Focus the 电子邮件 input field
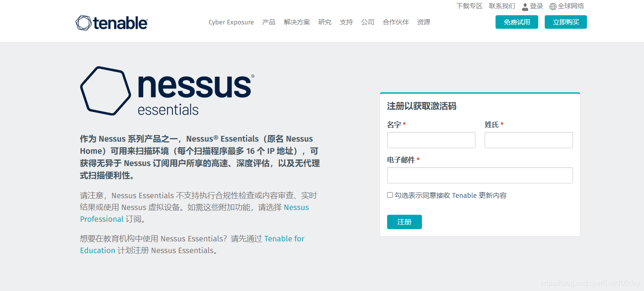Viewport: 644px width, 291px height. coord(480,176)
